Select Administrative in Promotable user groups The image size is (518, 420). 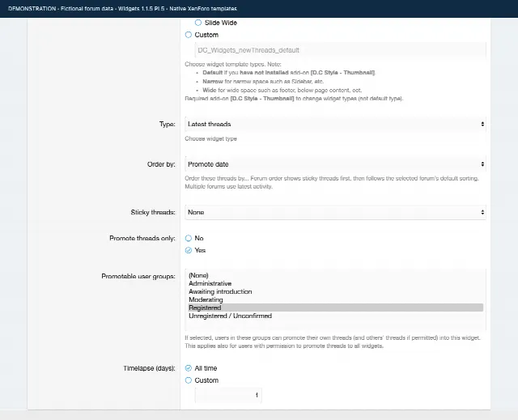[x=336, y=283]
